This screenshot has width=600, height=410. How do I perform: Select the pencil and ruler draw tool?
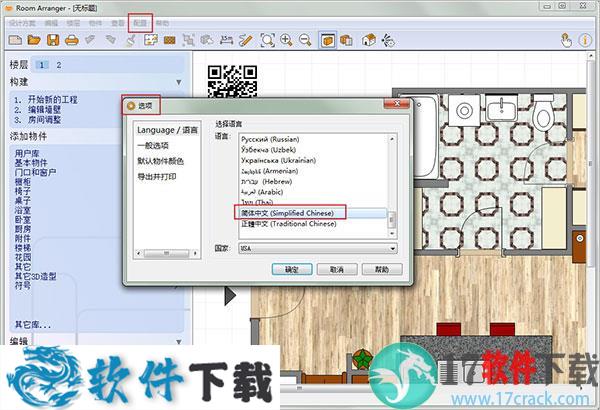(x=246, y=40)
